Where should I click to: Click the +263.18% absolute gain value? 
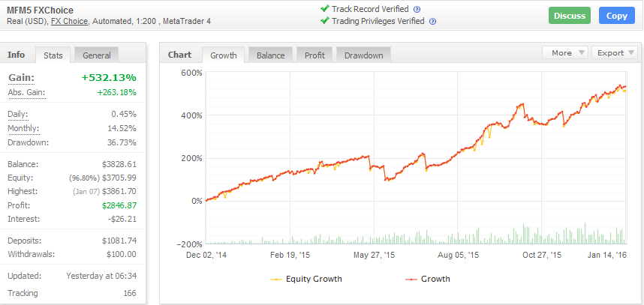(116, 92)
